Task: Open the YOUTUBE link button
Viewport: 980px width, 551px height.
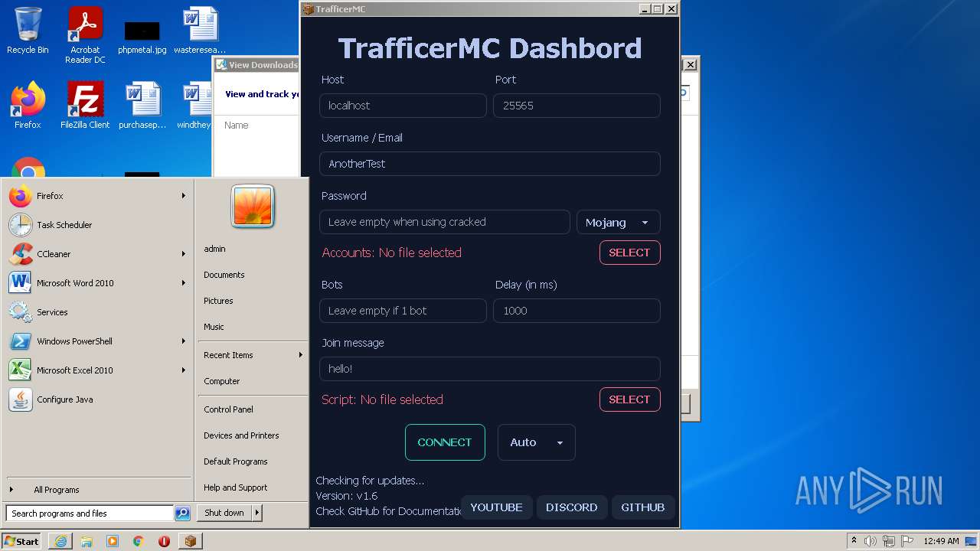Action: [496, 507]
